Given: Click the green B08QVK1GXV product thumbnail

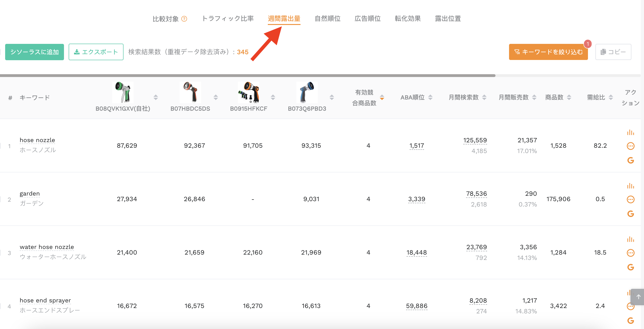Looking at the screenshot, I should pos(123,92).
